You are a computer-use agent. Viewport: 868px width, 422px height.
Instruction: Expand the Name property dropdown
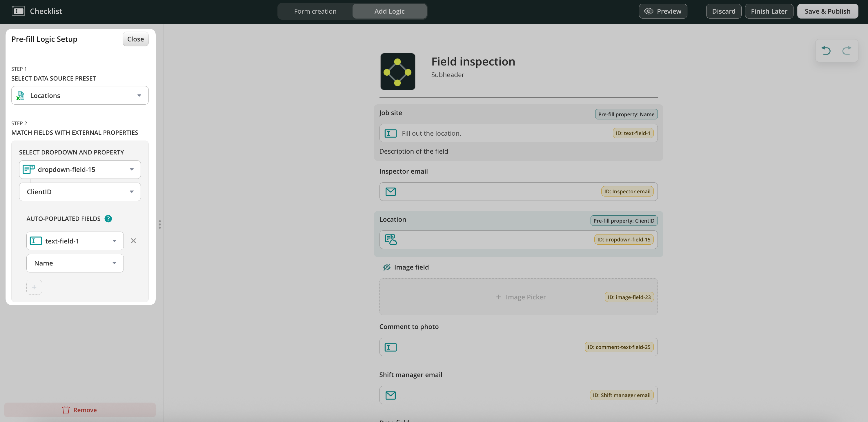click(75, 263)
